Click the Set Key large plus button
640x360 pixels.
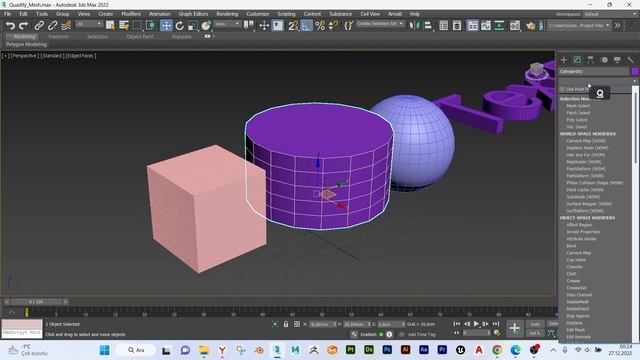515,328
